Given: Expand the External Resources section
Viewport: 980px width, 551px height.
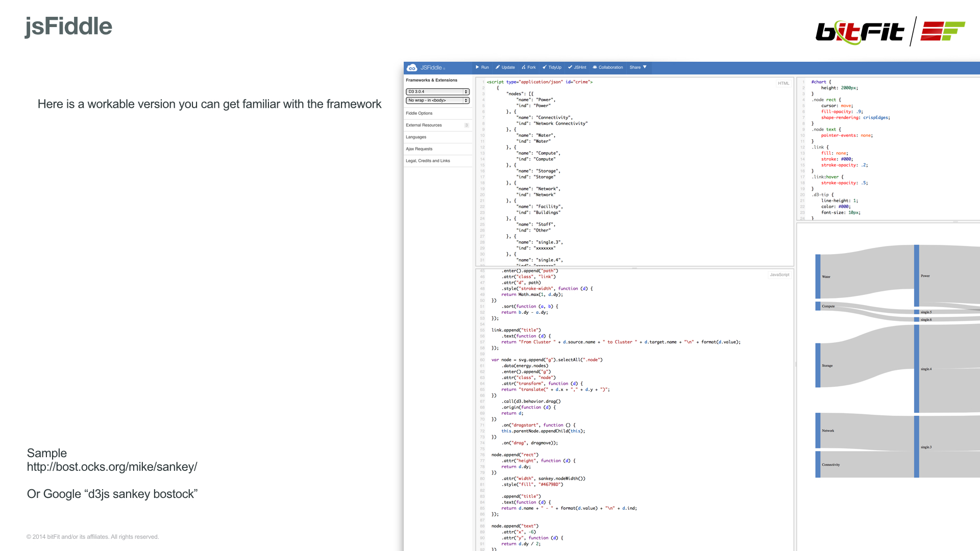Looking at the screenshot, I should [x=424, y=125].
